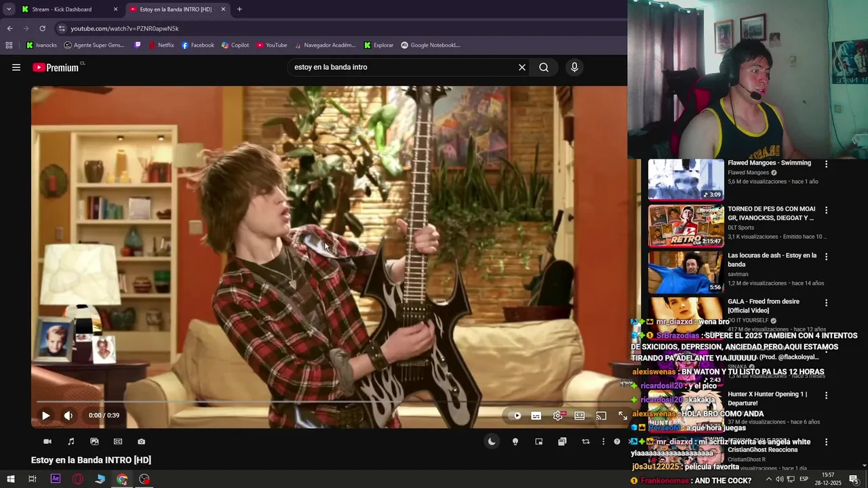Click the video camera icon below player

(x=47, y=441)
